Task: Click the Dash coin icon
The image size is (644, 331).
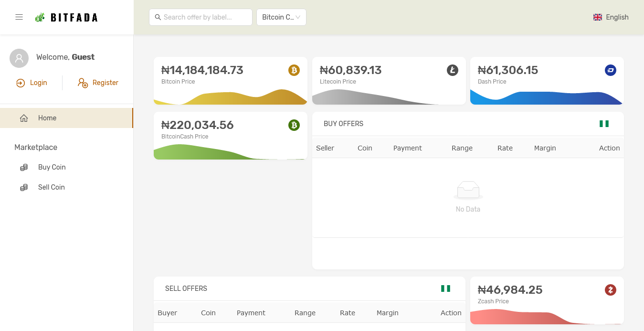Action: [610, 70]
